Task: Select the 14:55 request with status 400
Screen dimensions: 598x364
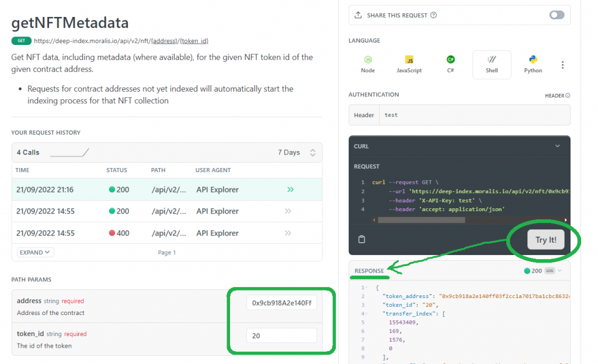Action: (x=166, y=233)
